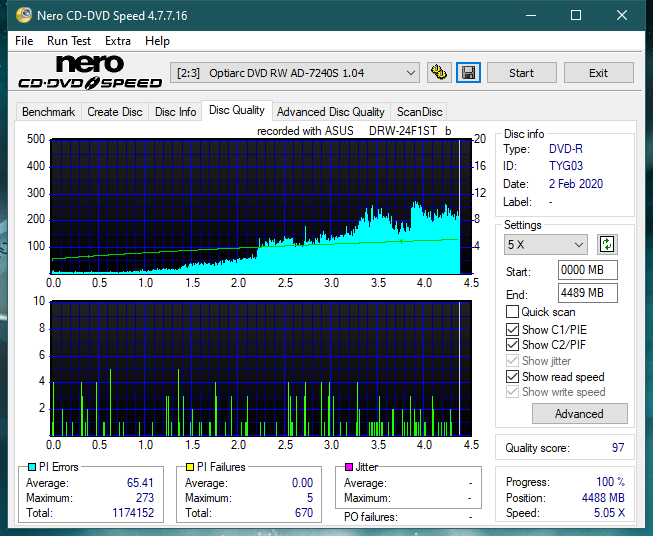Open the Extra menu

(118, 41)
